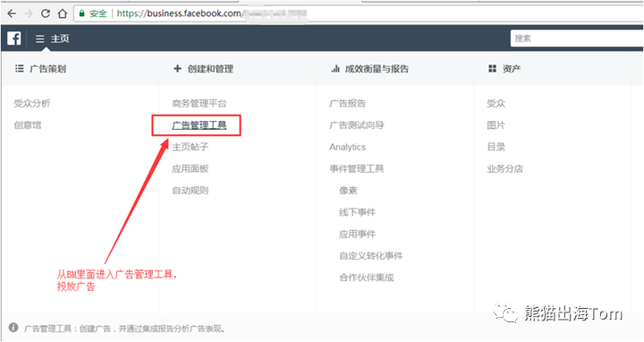Open 事件管理工具 link
This screenshot has height=342, width=644.
click(x=357, y=168)
